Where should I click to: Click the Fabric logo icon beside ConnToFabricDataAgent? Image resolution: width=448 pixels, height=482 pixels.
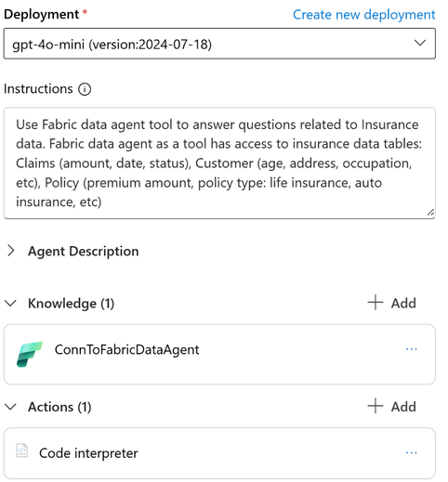(x=30, y=354)
